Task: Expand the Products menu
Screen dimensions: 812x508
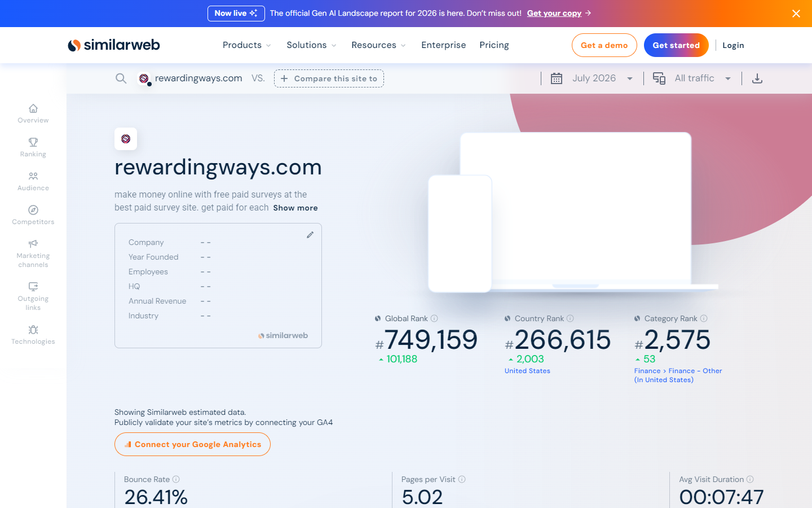Action: (x=247, y=45)
